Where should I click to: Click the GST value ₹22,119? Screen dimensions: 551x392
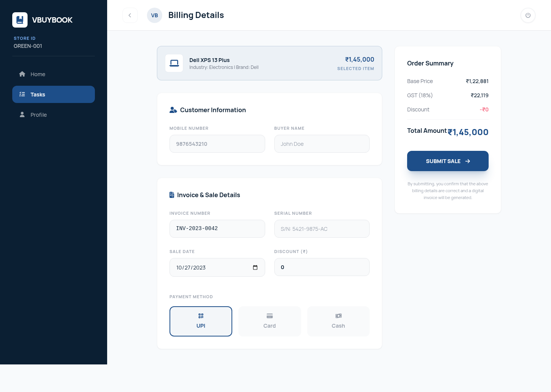coord(479,95)
